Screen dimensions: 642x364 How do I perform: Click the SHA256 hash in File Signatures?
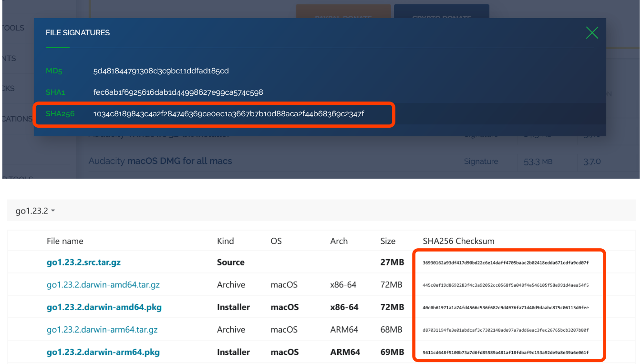(228, 114)
